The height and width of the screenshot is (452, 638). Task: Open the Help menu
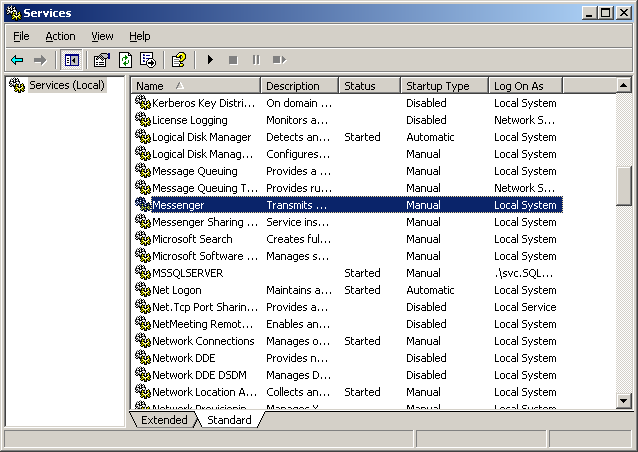[140, 36]
